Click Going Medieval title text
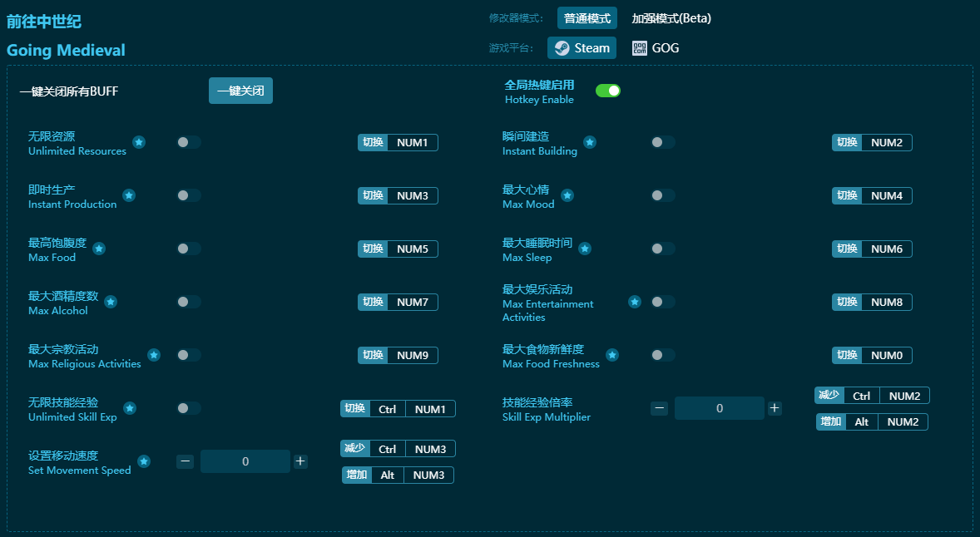The height and width of the screenshot is (537, 980). [x=66, y=51]
